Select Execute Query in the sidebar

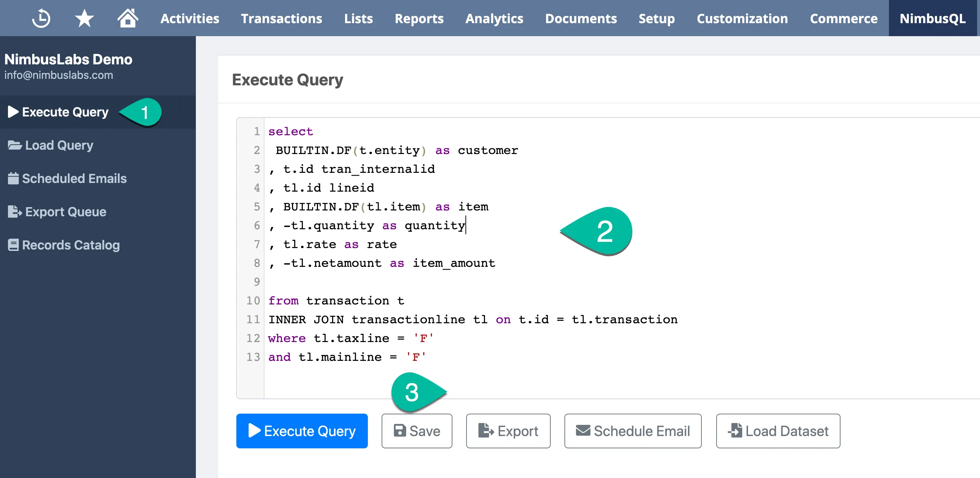point(98,112)
